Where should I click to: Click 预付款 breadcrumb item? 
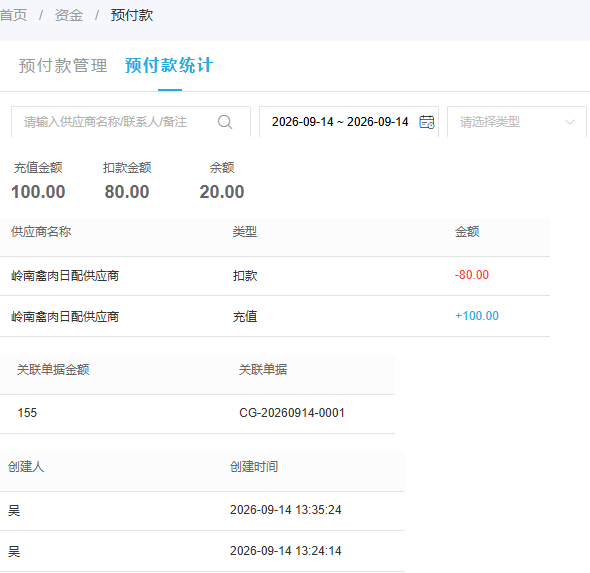tap(132, 15)
